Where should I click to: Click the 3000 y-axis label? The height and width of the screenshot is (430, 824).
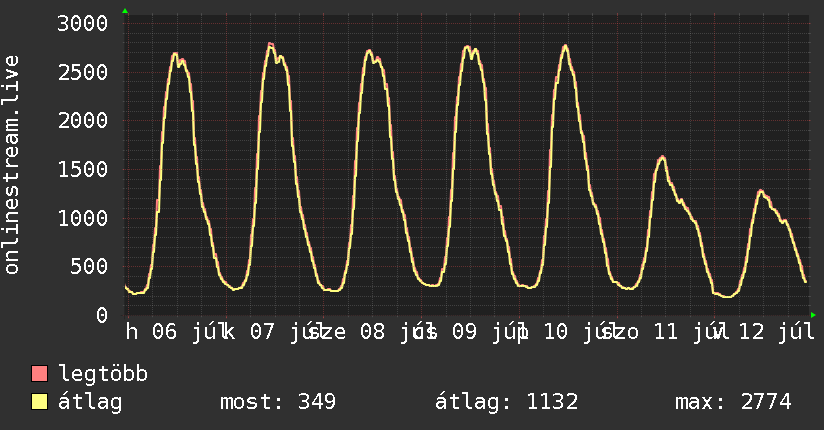point(83,24)
